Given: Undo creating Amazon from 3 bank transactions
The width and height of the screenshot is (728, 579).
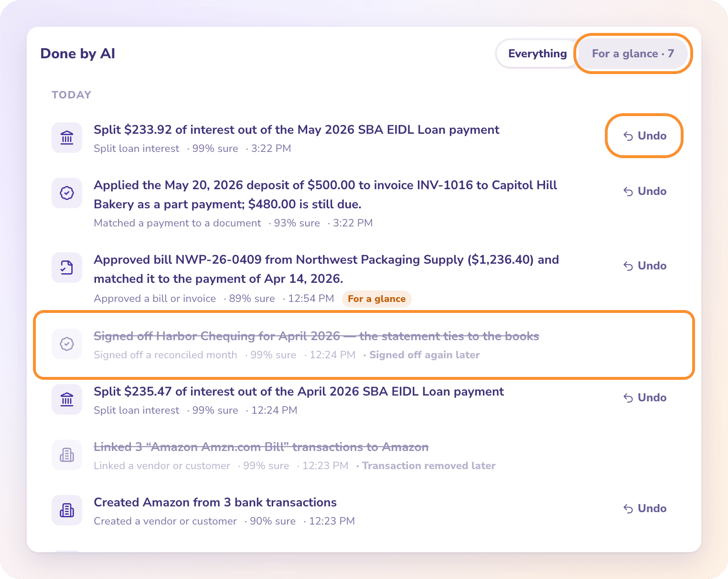Looking at the screenshot, I should click(x=644, y=508).
